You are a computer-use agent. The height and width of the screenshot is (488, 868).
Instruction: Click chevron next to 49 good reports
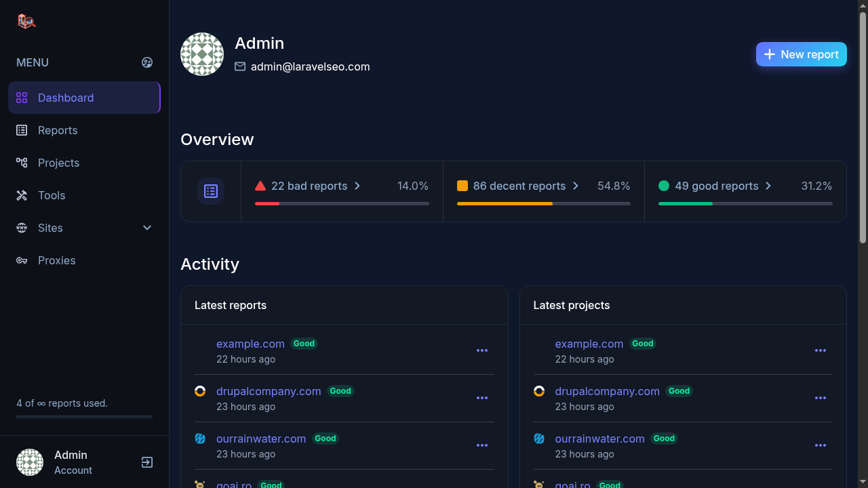[x=768, y=186]
